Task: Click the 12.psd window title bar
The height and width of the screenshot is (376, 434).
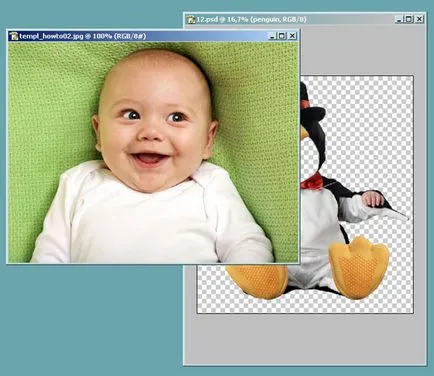Action: [x=305, y=19]
